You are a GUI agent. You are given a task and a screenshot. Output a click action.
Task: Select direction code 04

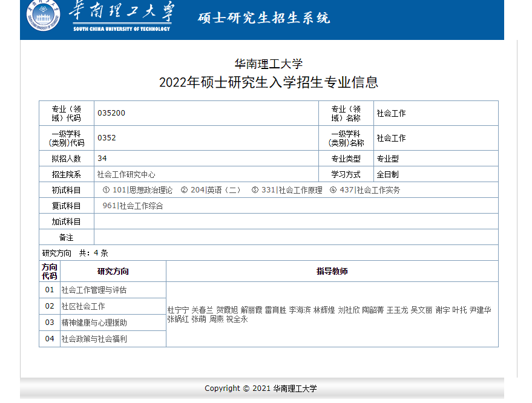[x=50, y=338]
